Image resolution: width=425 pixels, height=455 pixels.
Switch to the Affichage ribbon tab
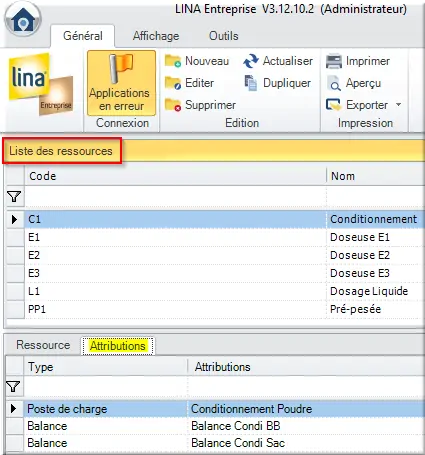tap(156, 36)
